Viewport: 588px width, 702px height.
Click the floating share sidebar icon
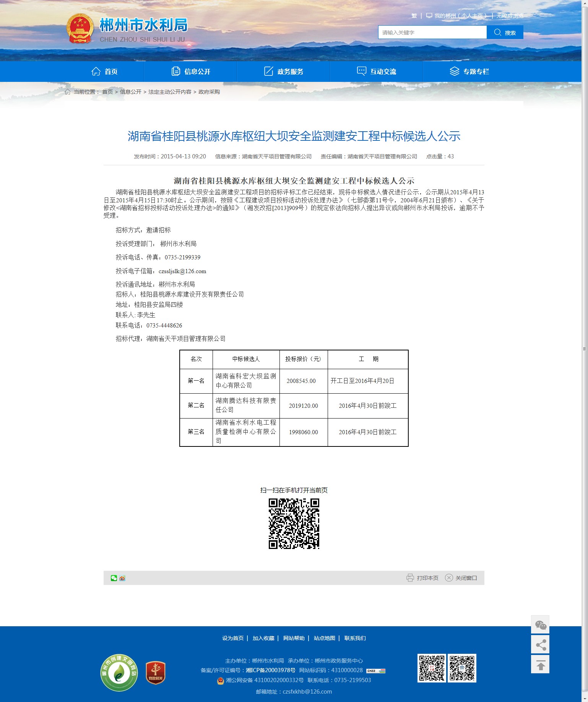pyautogui.click(x=540, y=645)
